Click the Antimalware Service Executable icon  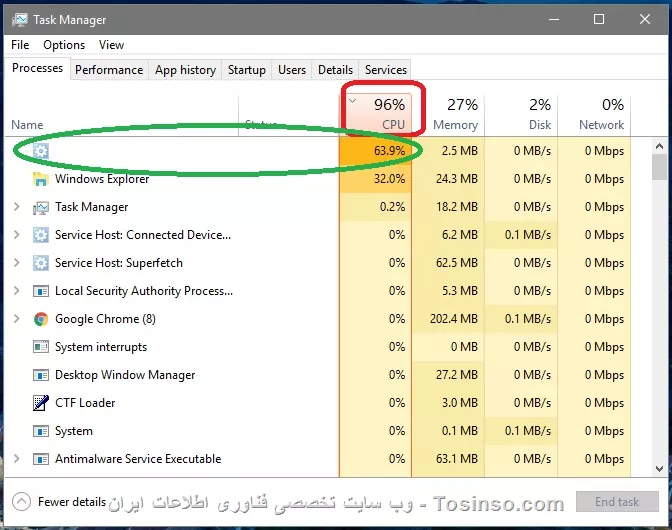(x=41, y=459)
